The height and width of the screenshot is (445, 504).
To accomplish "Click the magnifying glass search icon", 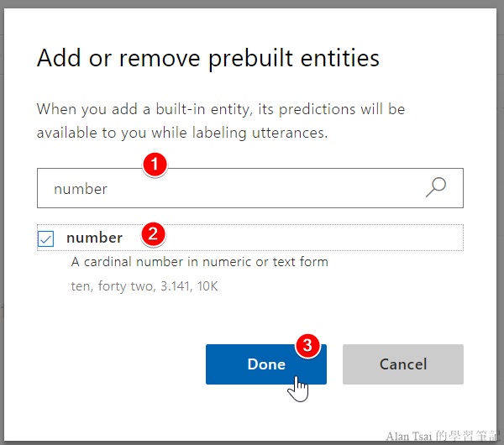I will pos(435,188).
